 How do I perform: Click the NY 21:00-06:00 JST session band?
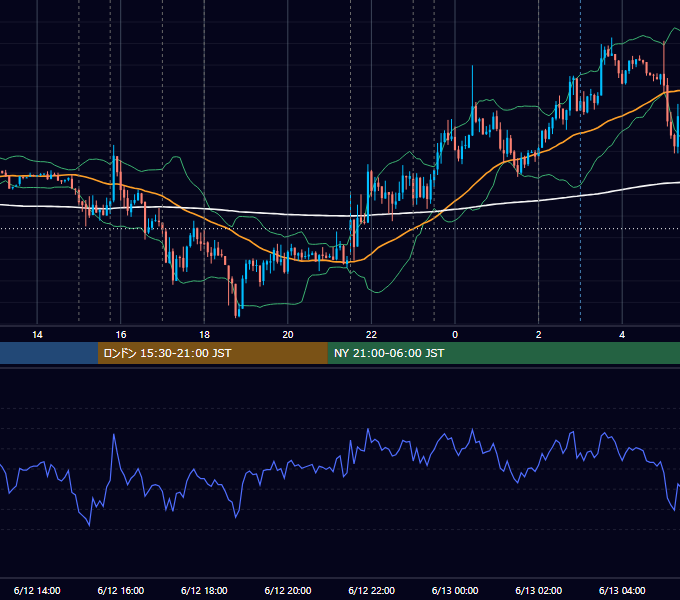tap(503, 353)
